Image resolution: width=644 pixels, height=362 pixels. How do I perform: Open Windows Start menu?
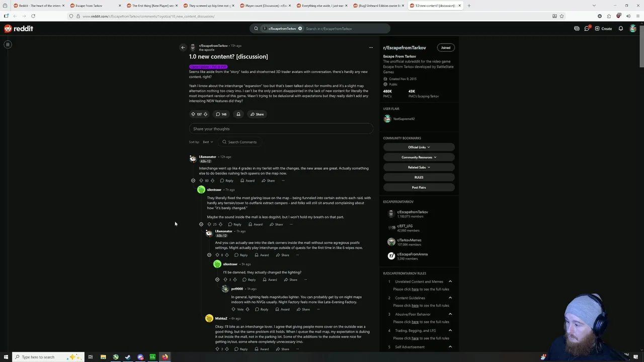[6, 357]
